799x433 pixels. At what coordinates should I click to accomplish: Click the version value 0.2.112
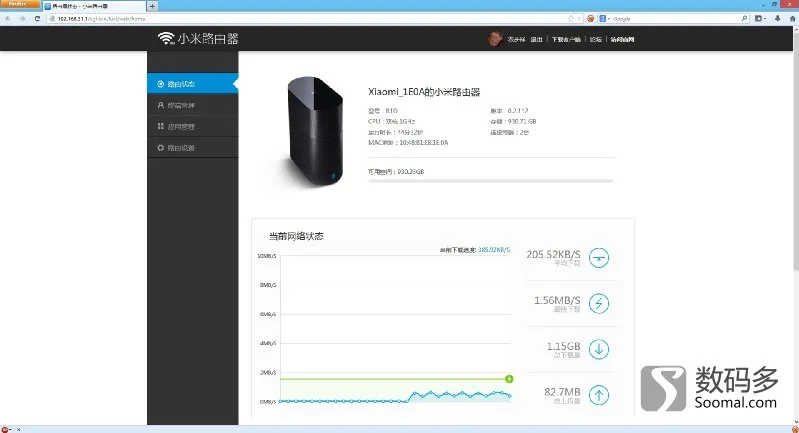point(518,111)
